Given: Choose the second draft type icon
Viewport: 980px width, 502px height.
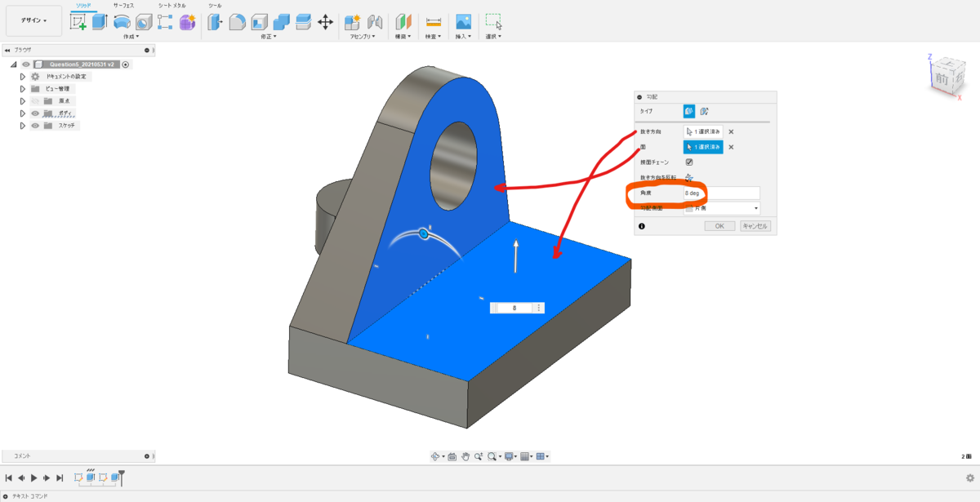Looking at the screenshot, I should click(x=704, y=111).
